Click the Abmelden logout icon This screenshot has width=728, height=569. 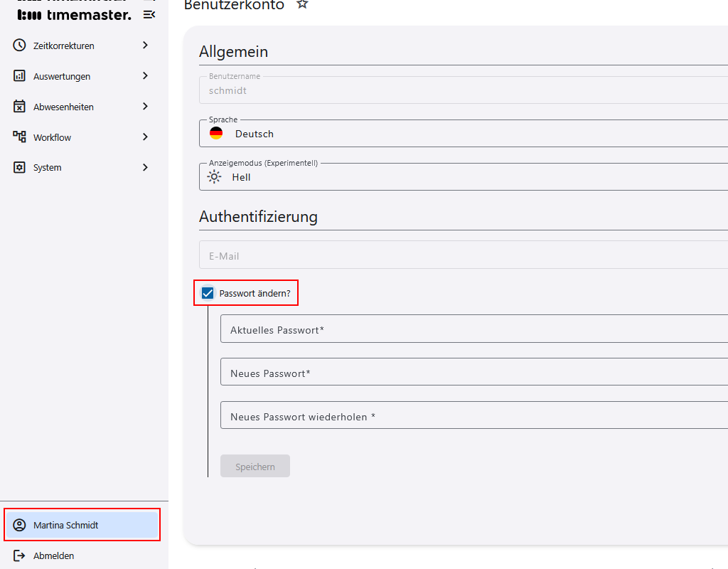click(x=21, y=555)
